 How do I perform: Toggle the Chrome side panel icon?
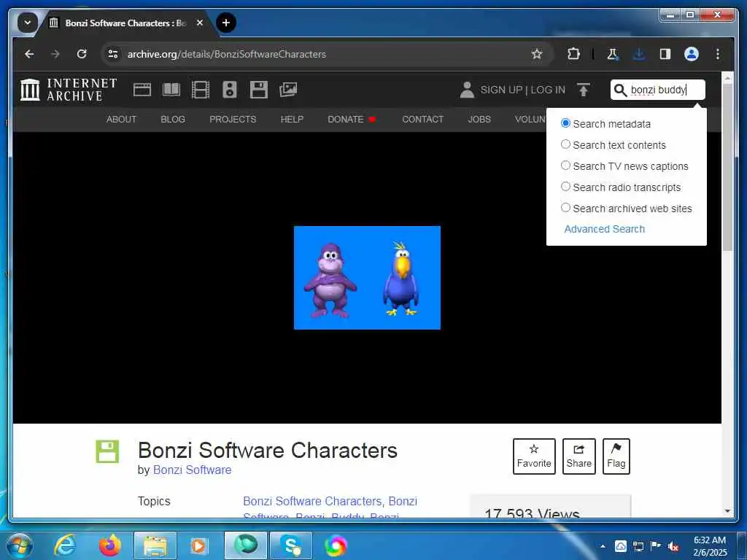(665, 54)
